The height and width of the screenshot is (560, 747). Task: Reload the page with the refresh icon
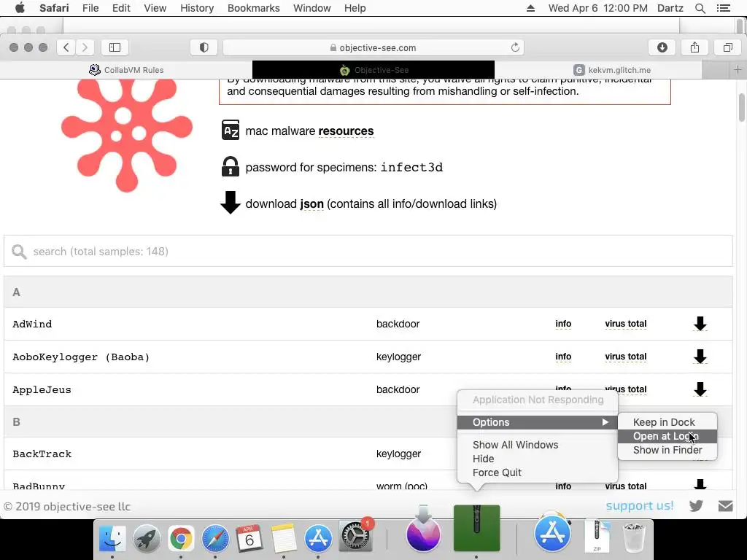pos(515,47)
